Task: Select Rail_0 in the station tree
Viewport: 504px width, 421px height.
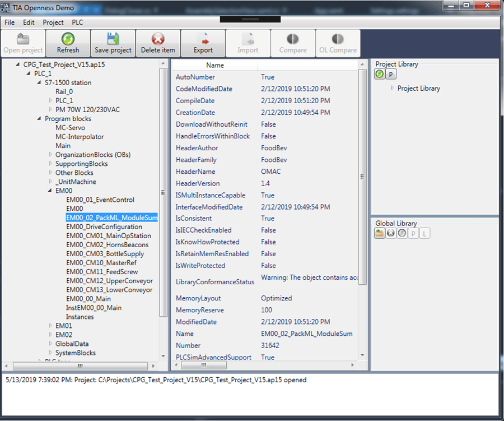Action: 64,91
